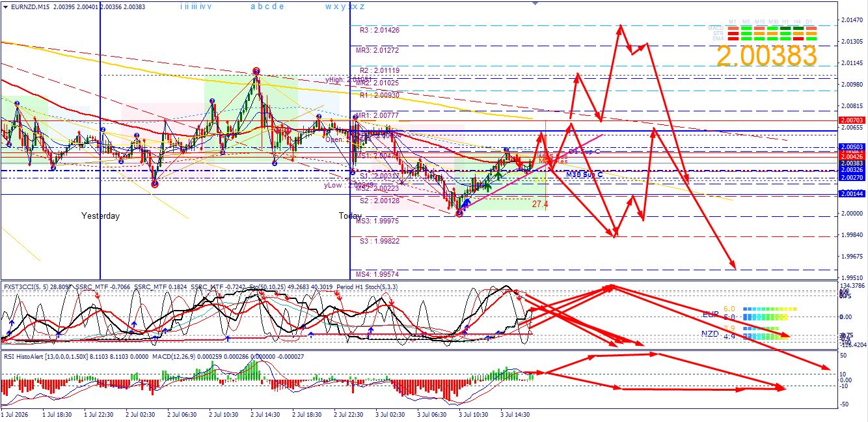Select the MACD M1 dashboard cell
The width and height of the screenshot is (868, 422).
pyautogui.click(x=733, y=28)
